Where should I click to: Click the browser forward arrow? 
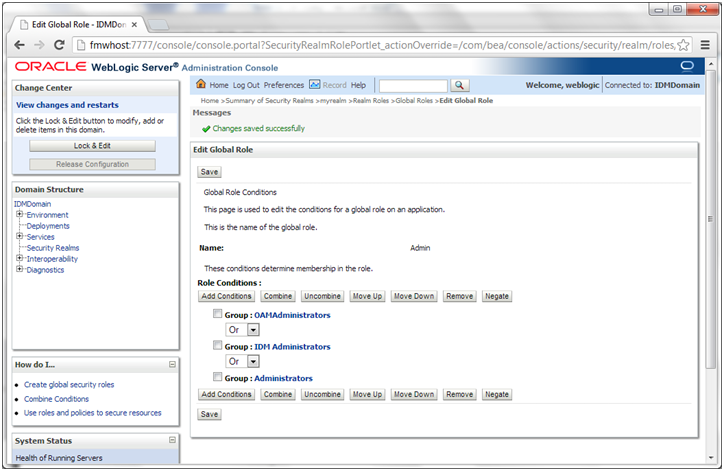tap(39, 45)
